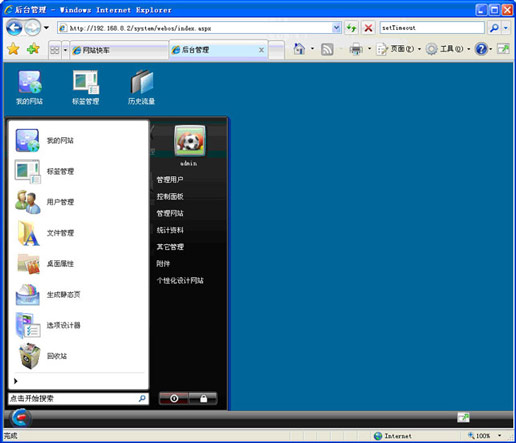
Task: Click the admin soccer ball avatar
Action: (190, 141)
